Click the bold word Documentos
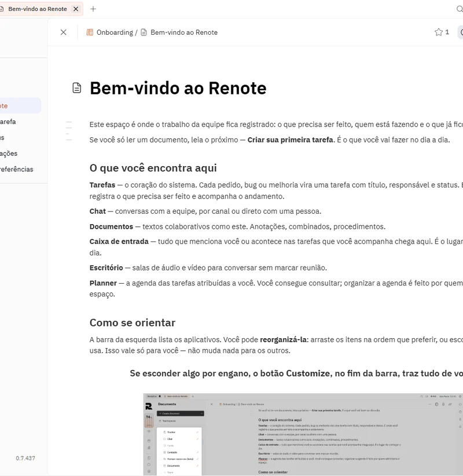463x476 pixels. click(111, 227)
